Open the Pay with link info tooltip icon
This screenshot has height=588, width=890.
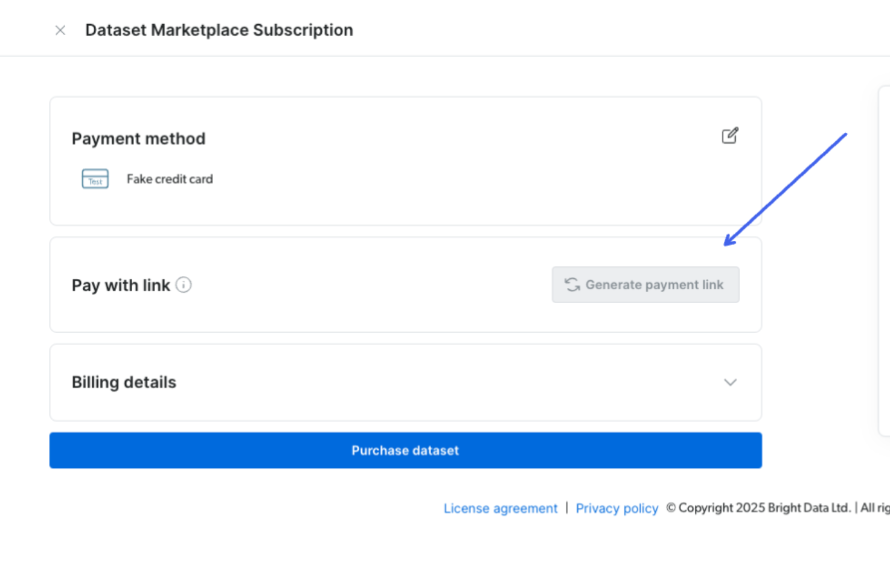point(184,285)
